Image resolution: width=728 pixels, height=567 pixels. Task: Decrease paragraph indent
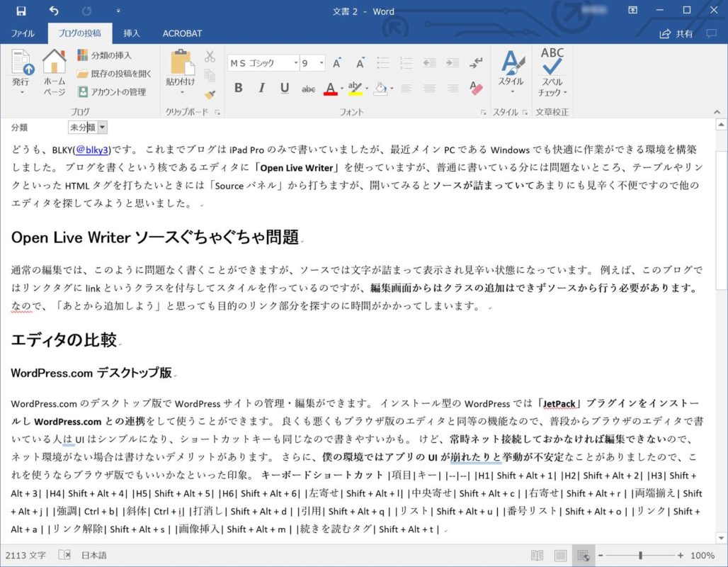(x=429, y=63)
